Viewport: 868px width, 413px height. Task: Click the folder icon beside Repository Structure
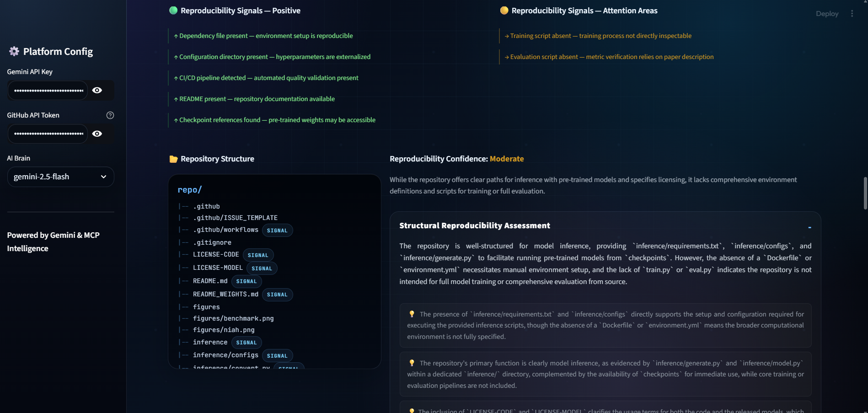(x=173, y=159)
